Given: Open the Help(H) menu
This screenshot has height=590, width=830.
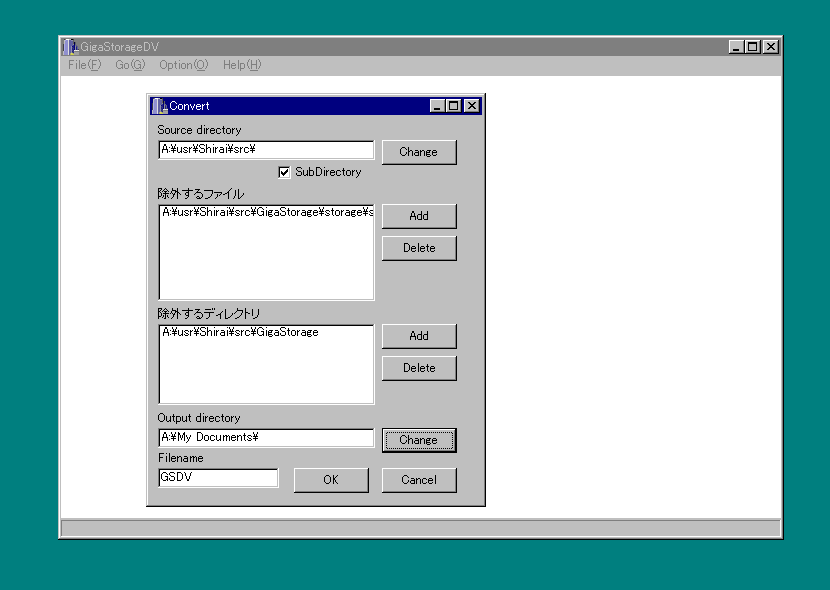Looking at the screenshot, I should click(242, 65).
